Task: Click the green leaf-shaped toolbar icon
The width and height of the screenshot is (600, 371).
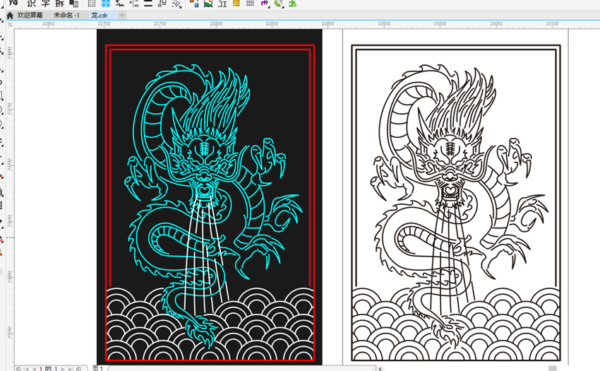Action: 279,3
